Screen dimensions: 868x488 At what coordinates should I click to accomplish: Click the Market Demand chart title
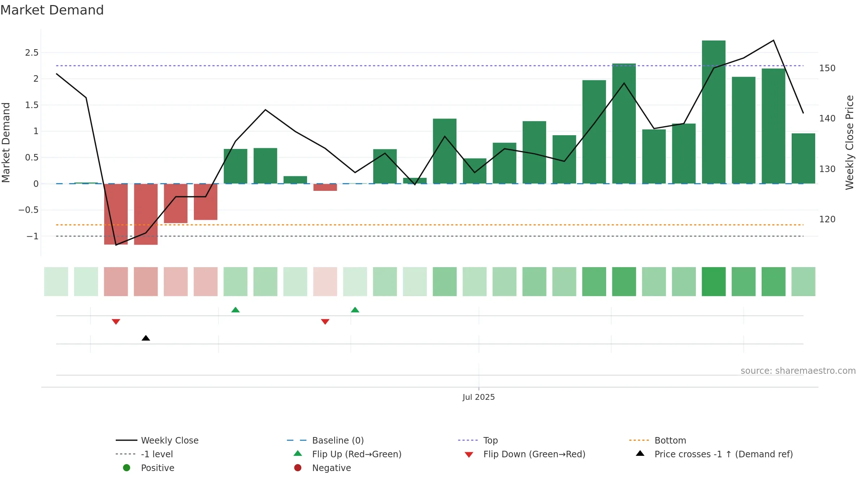pyautogui.click(x=52, y=10)
